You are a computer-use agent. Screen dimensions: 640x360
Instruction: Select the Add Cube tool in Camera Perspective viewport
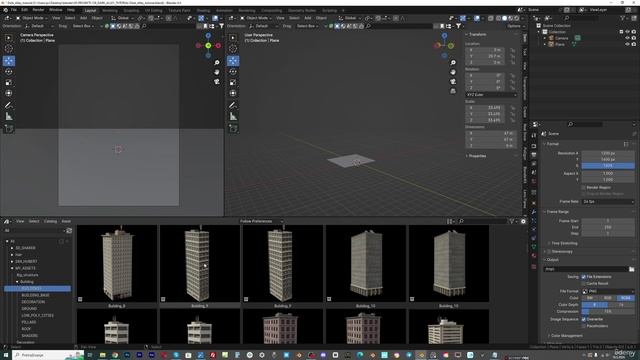[x=9, y=129]
